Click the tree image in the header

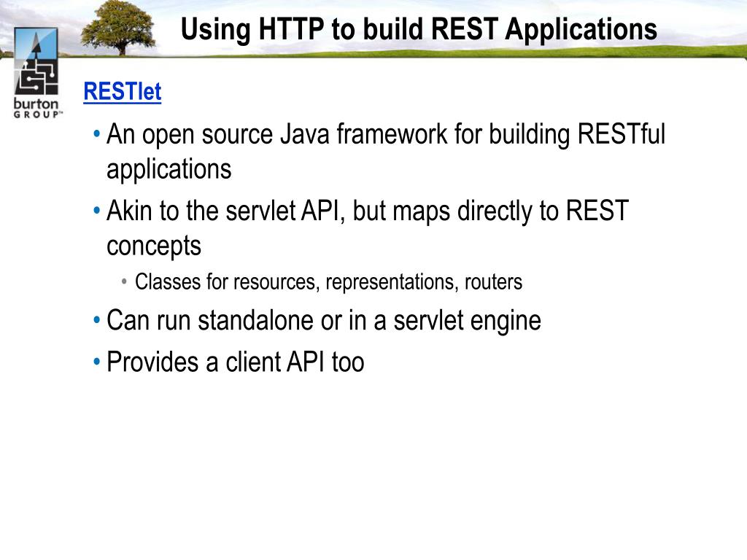tap(118, 27)
